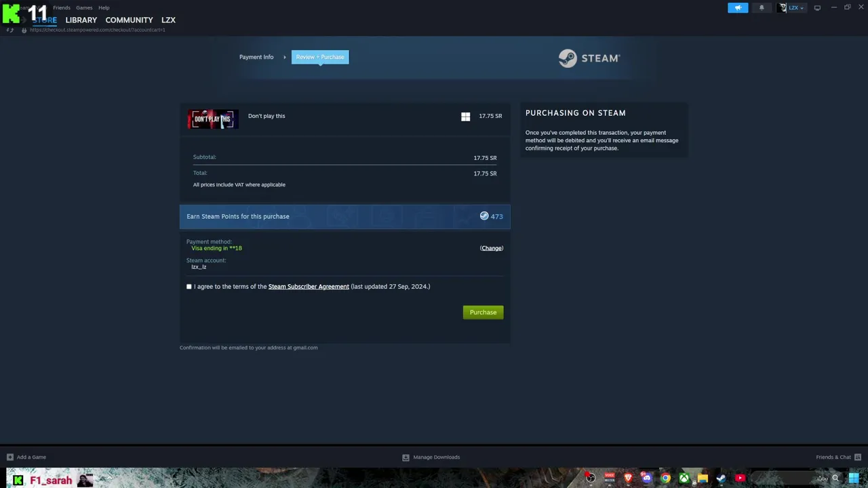Viewport: 868px width, 488px height.
Task: Click the PURCHASING ON STEAM heading
Action: click(576, 113)
